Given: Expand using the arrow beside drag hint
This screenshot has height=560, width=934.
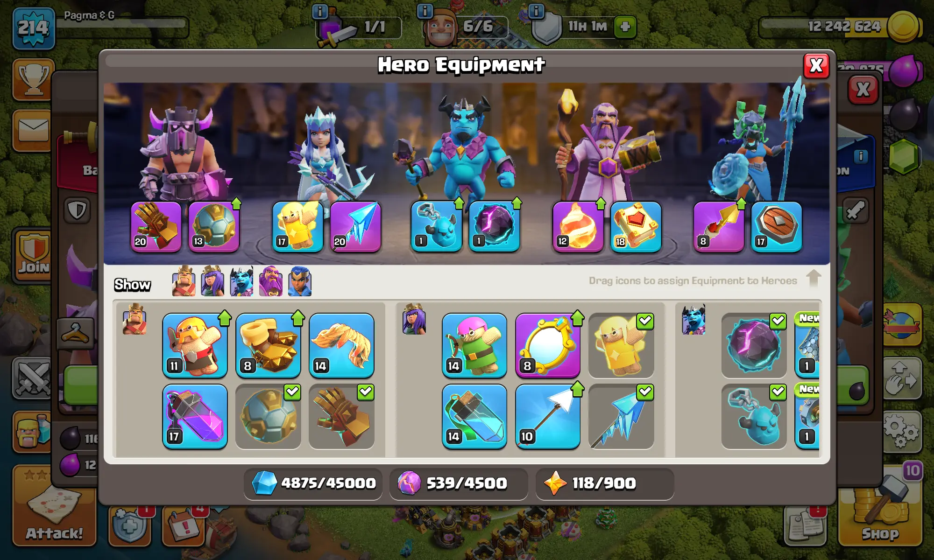Looking at the screenshot, I should 814,279.
